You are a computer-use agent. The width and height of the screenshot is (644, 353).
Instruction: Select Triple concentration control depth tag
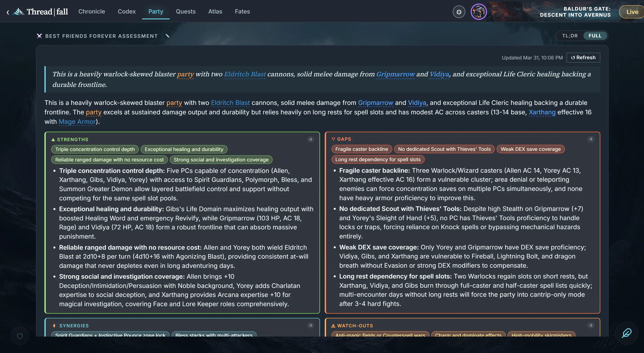[95, 149]
